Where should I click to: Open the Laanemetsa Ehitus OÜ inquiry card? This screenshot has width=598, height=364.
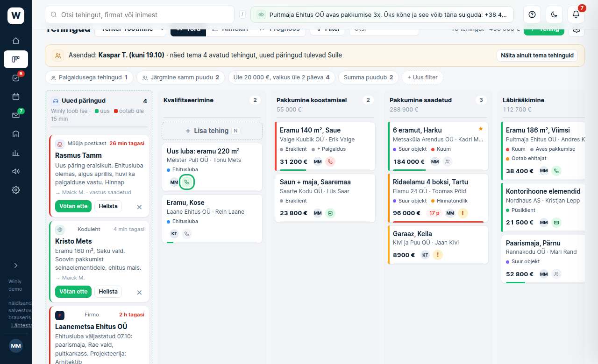tap(99, 335)
